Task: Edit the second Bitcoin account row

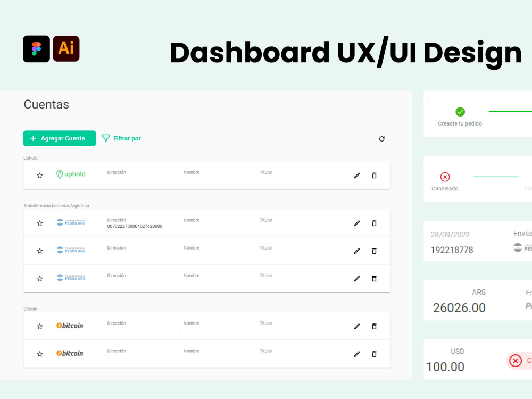Action: tap(357, 354)
